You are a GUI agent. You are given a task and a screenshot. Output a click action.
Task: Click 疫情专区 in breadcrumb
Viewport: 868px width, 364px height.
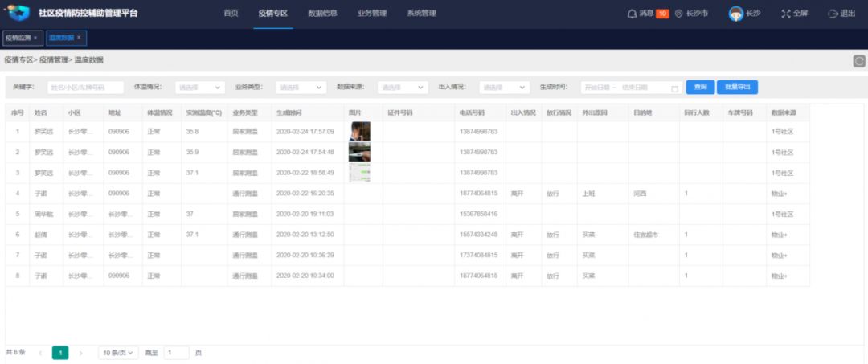18,60
